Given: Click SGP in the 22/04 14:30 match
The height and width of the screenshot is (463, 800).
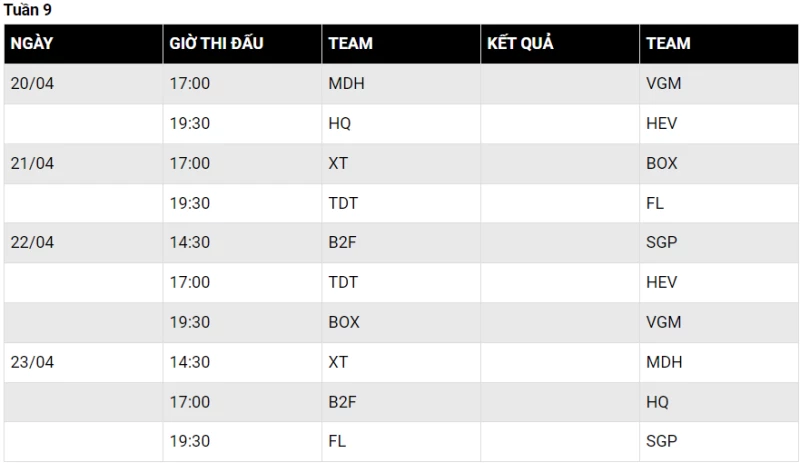Looking at the screenshot, I should point(661,243).
